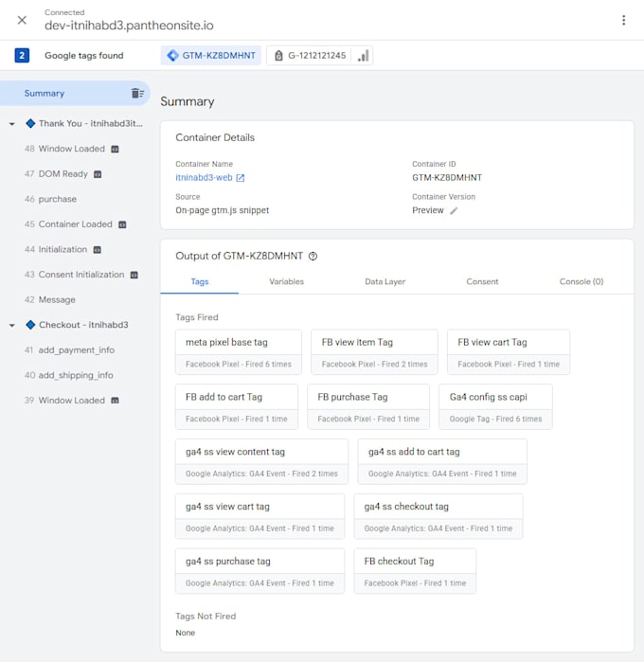The height and width of the screenshot is (662, 644).
Task: Collapse the Checkout page group
Action: point(11,325)
